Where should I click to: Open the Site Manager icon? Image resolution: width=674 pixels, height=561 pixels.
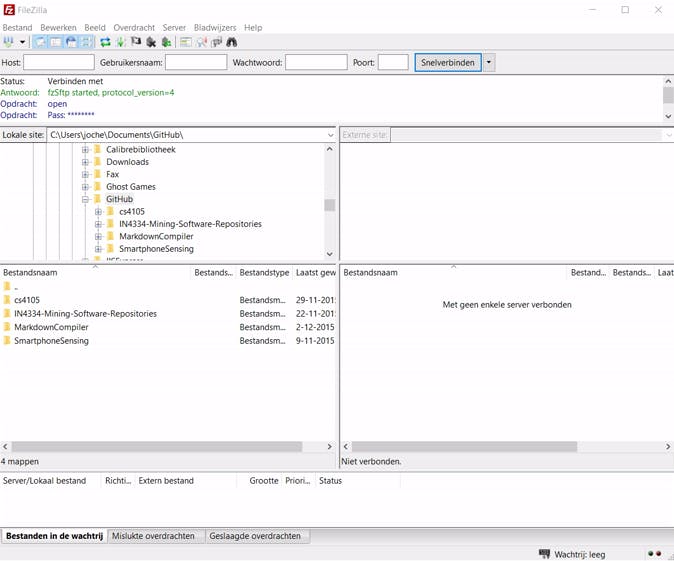tap(10, 42)
